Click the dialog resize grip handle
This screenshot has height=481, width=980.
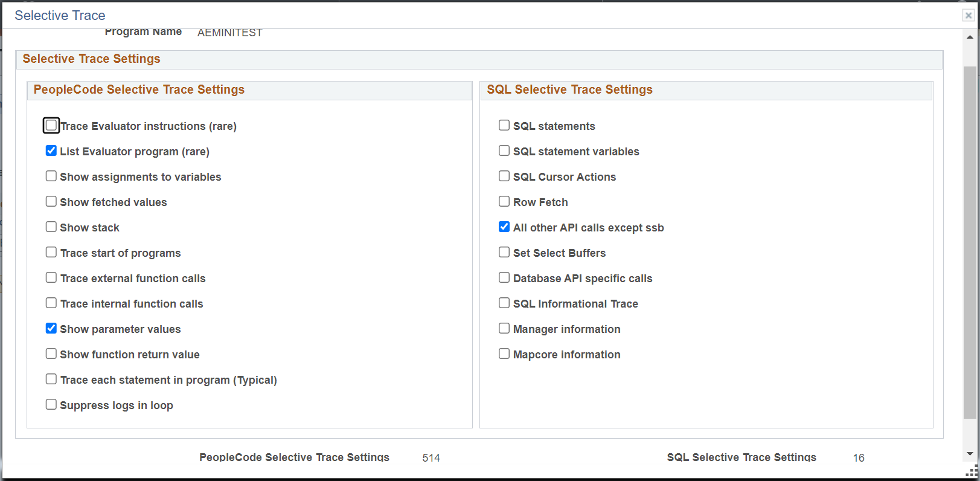coord(972,472)
